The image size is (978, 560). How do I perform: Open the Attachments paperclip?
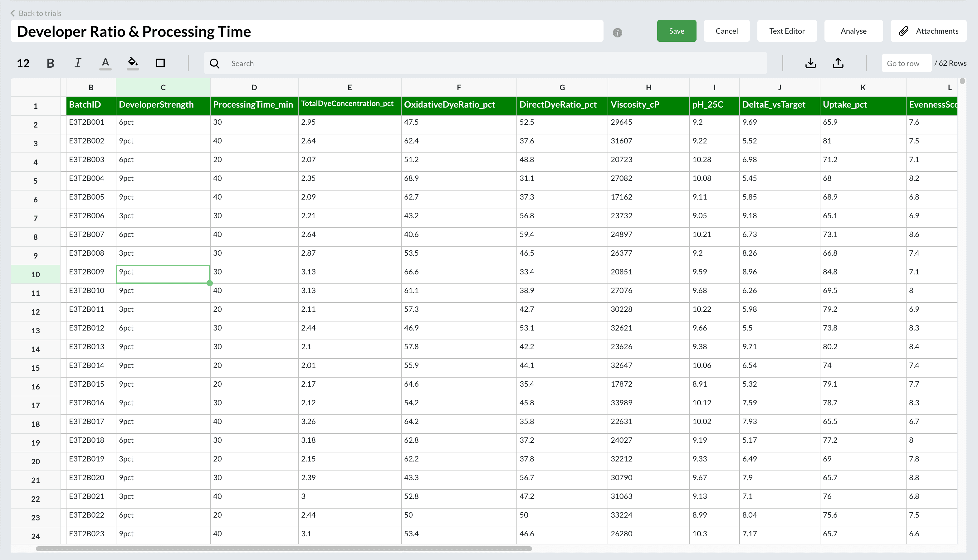(929, 31)
